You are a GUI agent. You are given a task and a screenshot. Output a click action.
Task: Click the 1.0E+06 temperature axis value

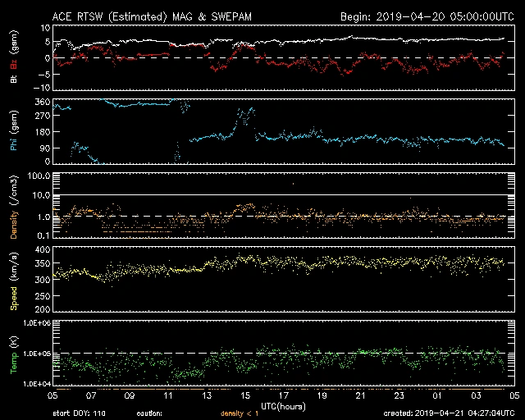tap(34, 323)
